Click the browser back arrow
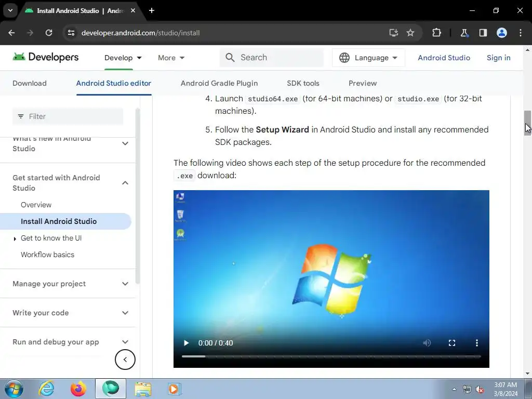The image size is (532, 399). 11,33
